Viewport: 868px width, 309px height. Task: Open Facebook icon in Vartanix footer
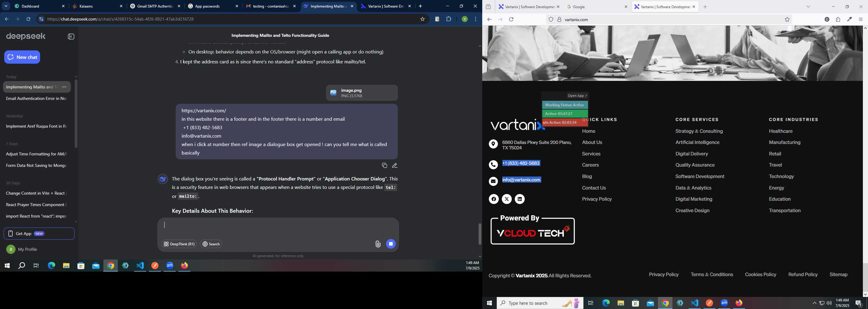click(494, 199)
